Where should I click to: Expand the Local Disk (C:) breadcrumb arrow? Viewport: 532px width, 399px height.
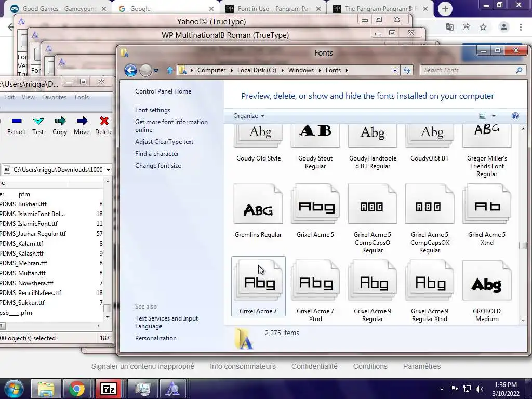(x=282, y=70)
